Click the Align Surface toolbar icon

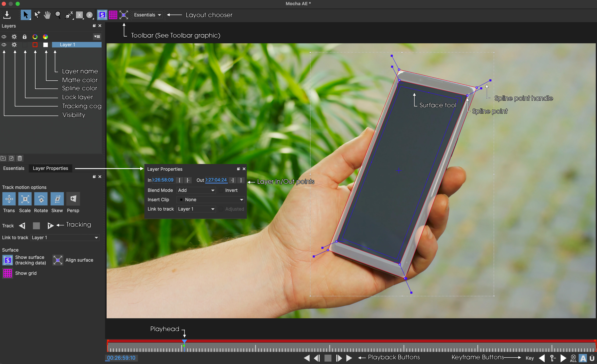tap(124, 15)
